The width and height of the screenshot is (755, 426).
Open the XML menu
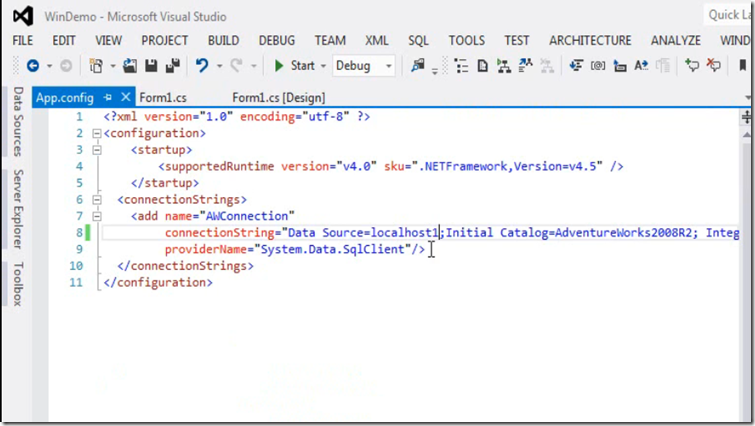pyautogui.click(x=377, y=40)
